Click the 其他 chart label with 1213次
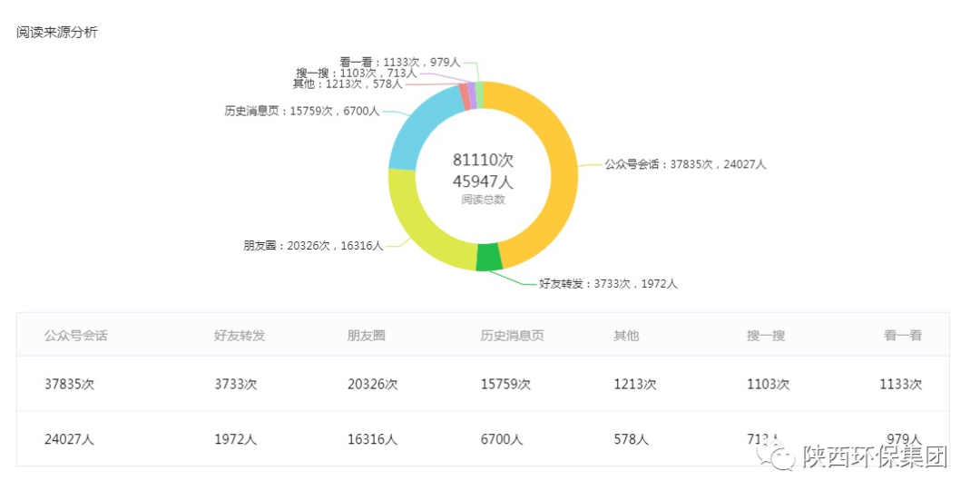 [x=348, y=83]
